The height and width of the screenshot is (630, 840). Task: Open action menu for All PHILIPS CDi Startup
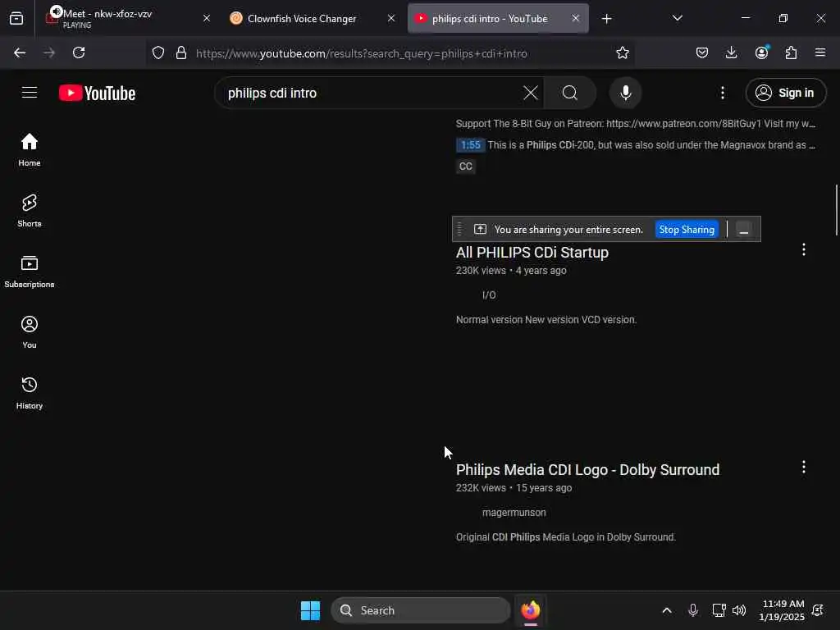click(803, 249)
